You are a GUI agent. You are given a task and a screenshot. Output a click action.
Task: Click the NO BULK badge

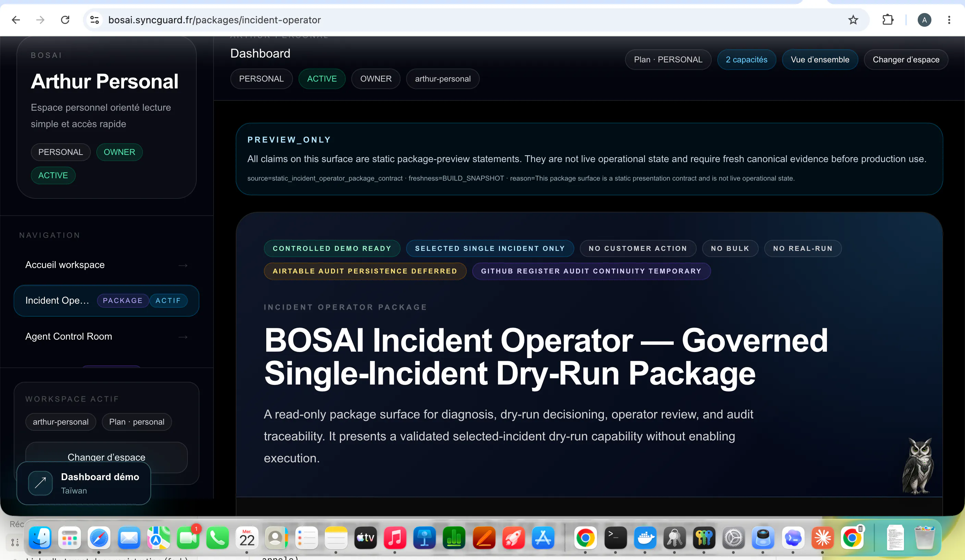pyautogui.click(x=730, y=248)
